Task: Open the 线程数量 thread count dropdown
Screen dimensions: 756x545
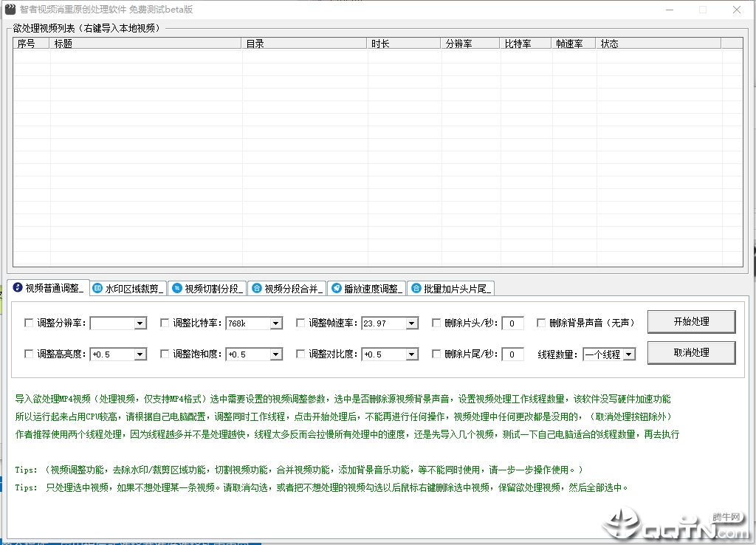Action: pyautogui.click(x=629, y=354)
